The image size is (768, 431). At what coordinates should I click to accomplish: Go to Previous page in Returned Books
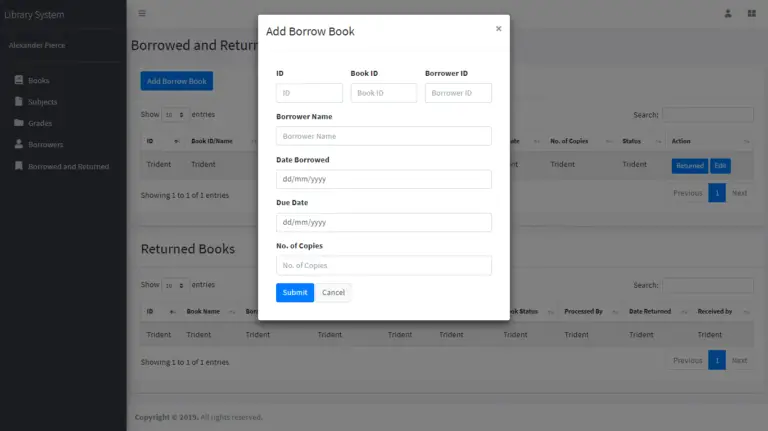(x=687, y=360)
